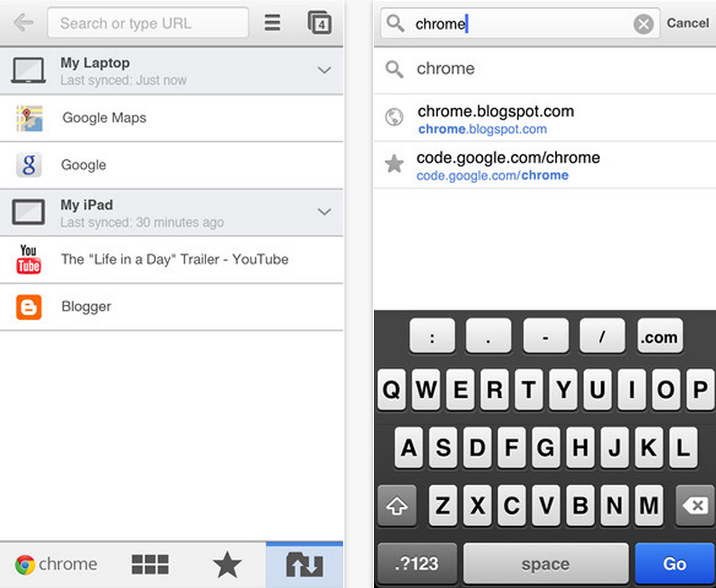Tap the Z key on keyboard
This screenshot has height=588, width=716.
coord(443,505)
